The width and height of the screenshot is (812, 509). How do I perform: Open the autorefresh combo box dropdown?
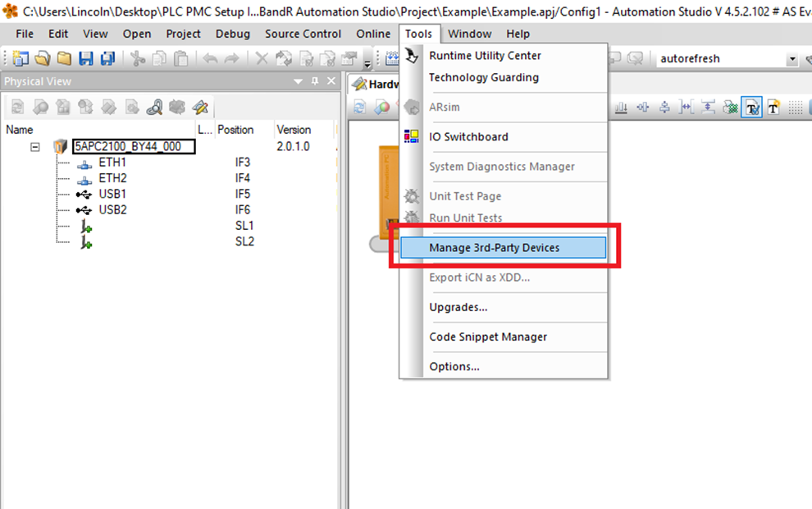click(x=791, y=59)
